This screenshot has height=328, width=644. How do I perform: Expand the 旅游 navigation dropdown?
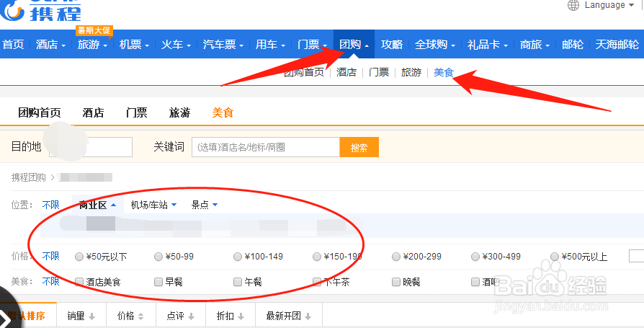tap(92, 45)
